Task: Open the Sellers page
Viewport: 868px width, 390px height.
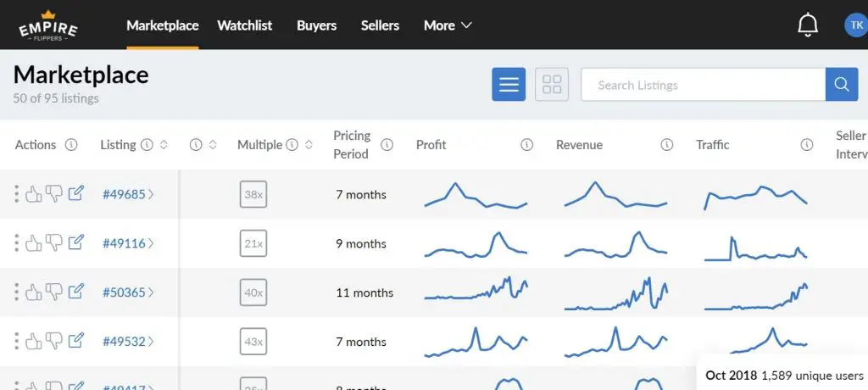Action: [380, 25]
